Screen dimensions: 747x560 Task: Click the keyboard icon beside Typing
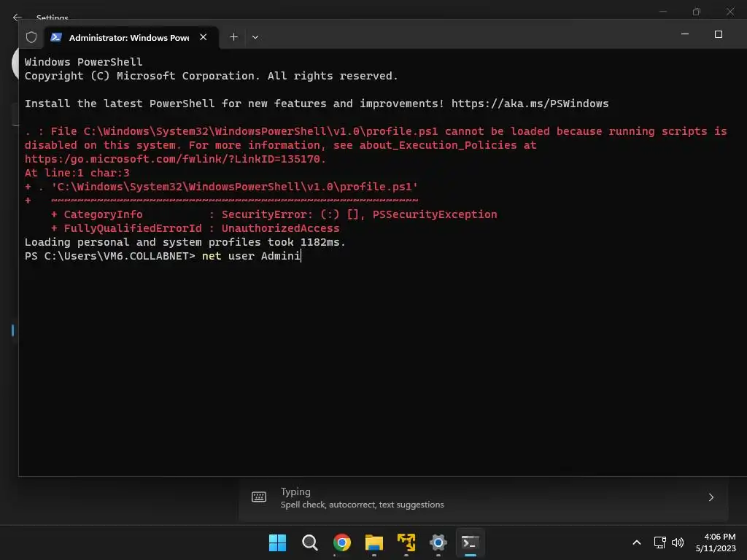(259, 497)
